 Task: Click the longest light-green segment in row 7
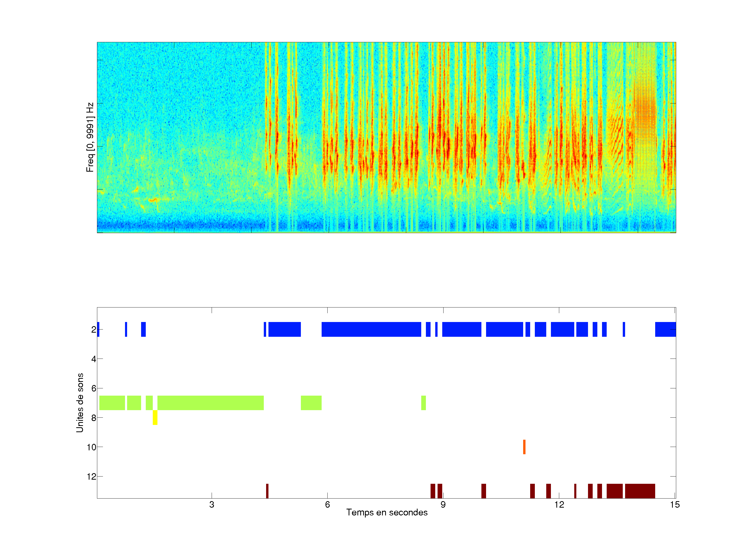pos(210,403)
